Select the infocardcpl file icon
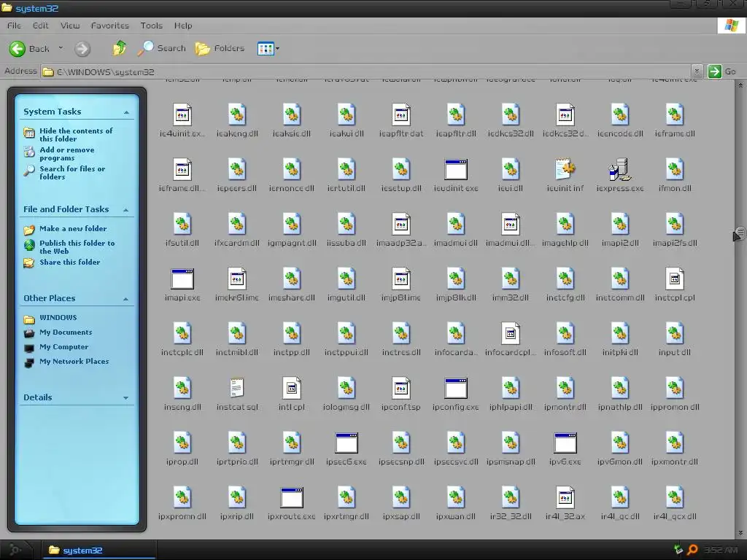The height and width of the screenshot is (560, 747). [x=510, y=333]
